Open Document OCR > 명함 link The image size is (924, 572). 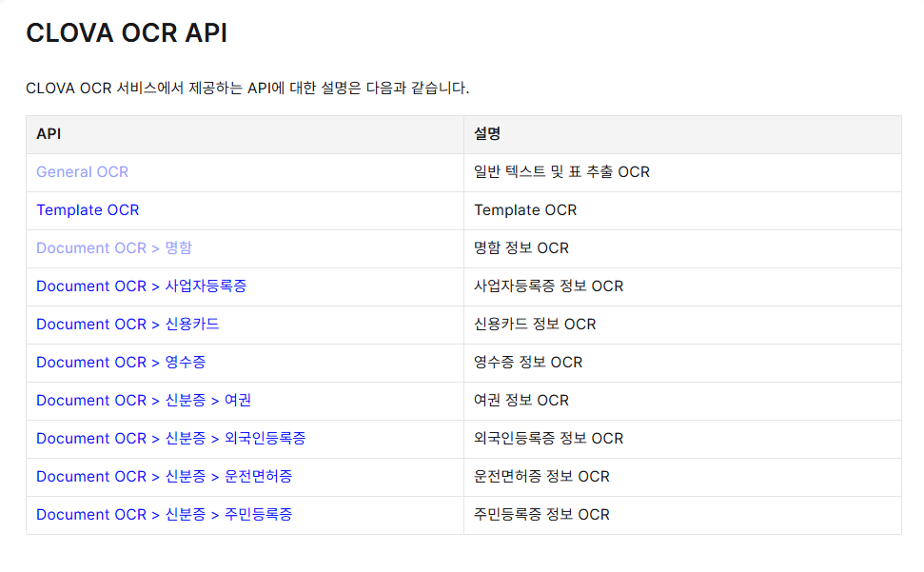pyautogui.click(x=114, y=248)
